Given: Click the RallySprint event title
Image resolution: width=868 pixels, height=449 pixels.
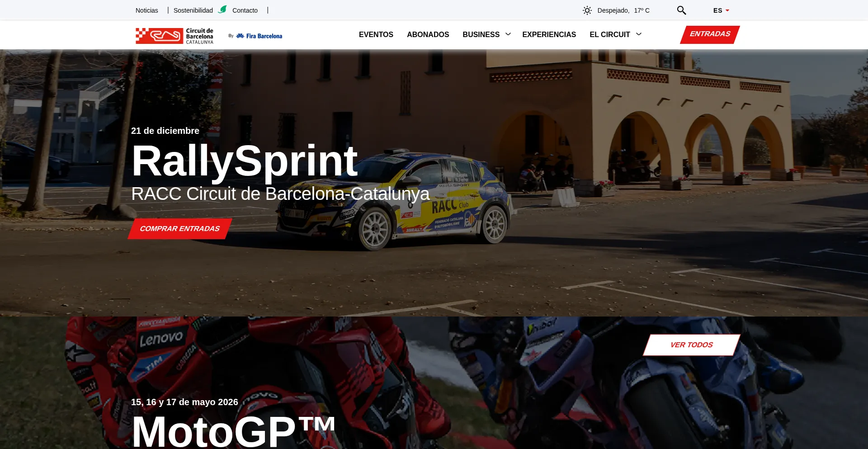Looking at the screenshot, I should [244, 161].
